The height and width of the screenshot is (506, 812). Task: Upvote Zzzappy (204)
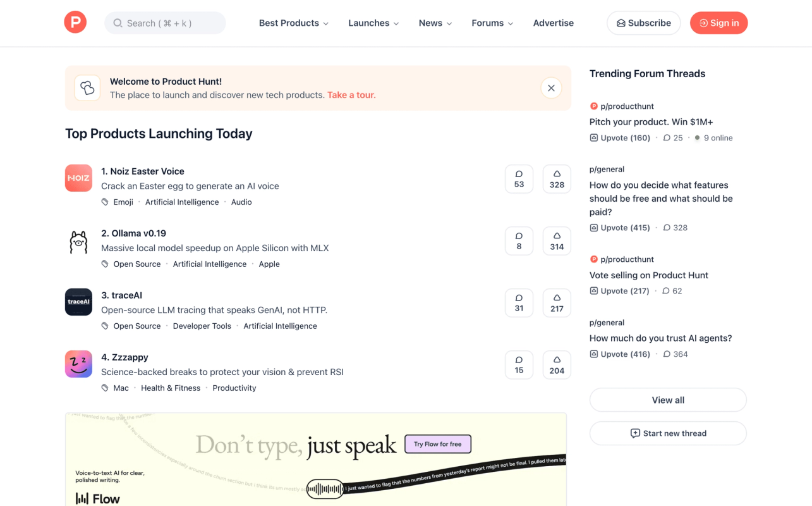(x=557, y=365)
